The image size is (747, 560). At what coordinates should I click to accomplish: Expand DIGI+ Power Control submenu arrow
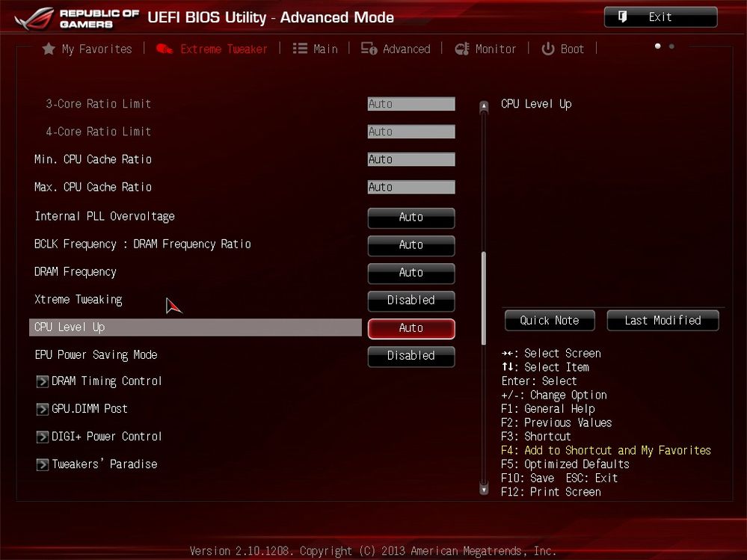(x=43, y=437)
